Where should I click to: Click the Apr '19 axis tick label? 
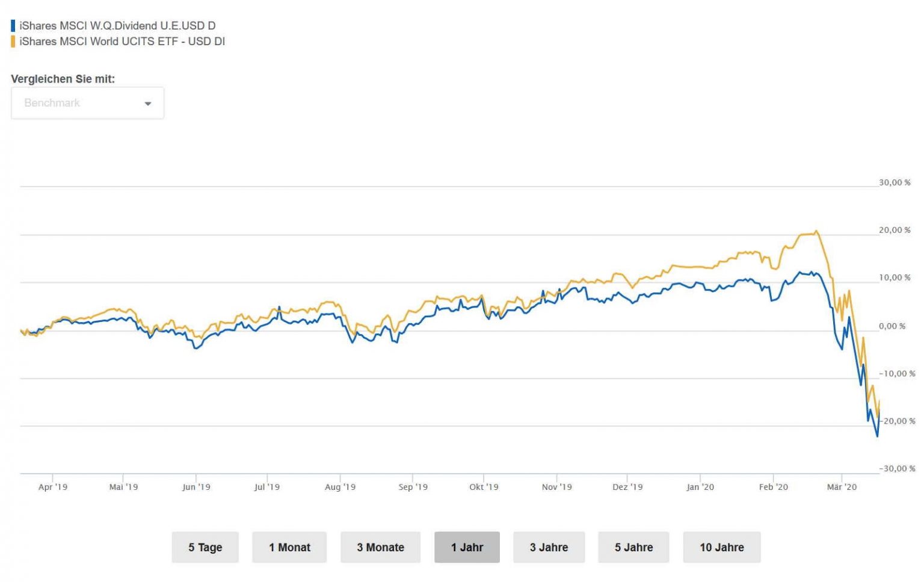pyautogui.click(x=53, y=487)
